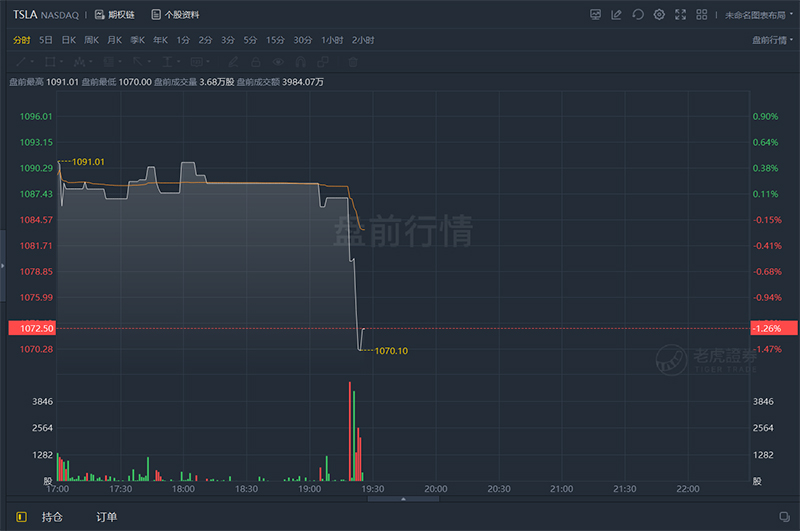800x531 pixels.
Task: Click the edit drawing pencil icon top right
Action: 616,15
